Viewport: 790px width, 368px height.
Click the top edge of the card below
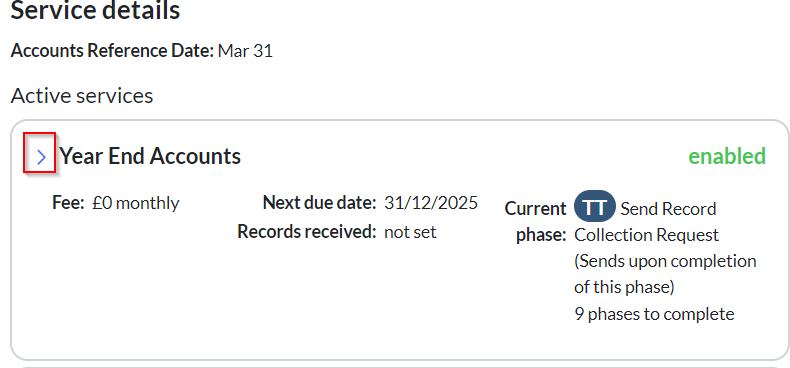point(398,366)
